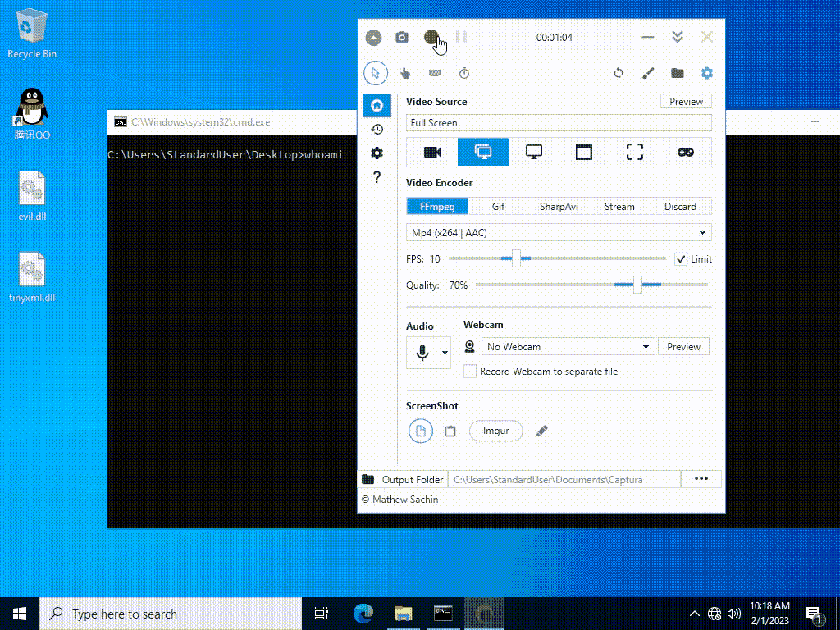Screen dimensions: 840x630
Task: Take a screenshot with the camera icon
Action: 402,37
